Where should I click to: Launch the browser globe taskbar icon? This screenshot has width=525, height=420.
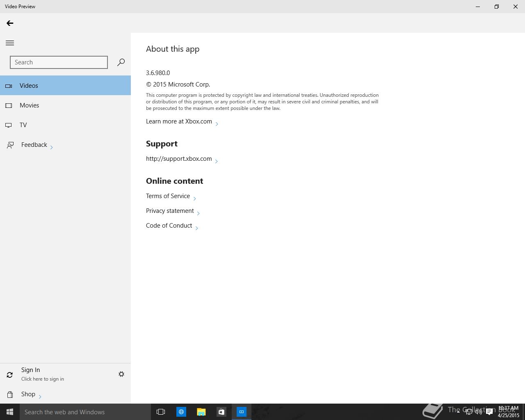coord(181,412)
